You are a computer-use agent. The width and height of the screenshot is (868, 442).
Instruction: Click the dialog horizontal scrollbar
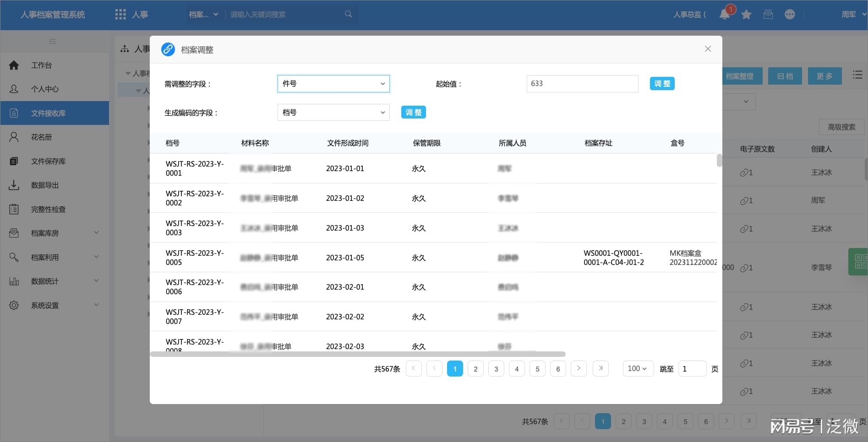(x=358, y=354)
